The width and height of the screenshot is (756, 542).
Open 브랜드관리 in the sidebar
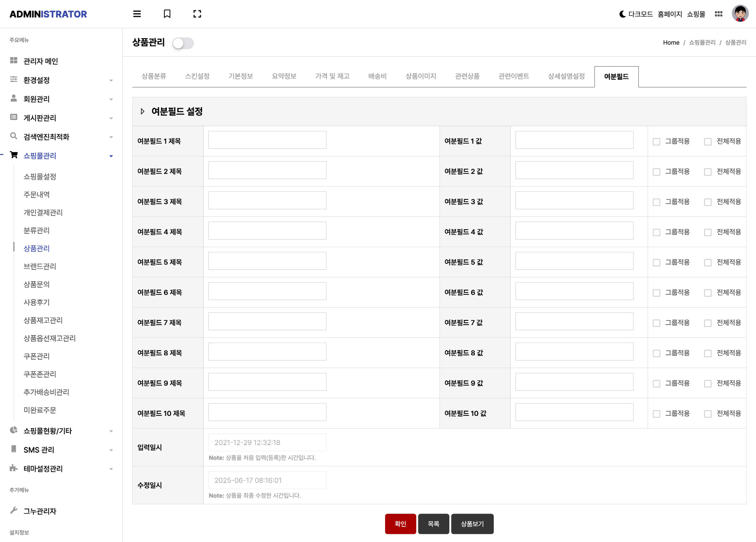pos(40,267)
